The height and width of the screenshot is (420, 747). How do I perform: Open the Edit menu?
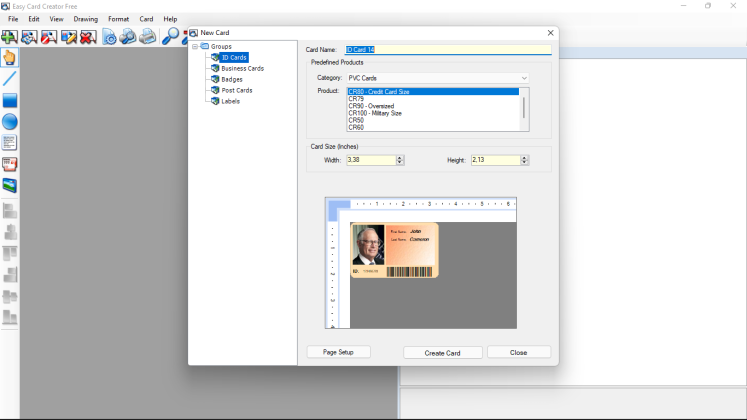(34, 19)
